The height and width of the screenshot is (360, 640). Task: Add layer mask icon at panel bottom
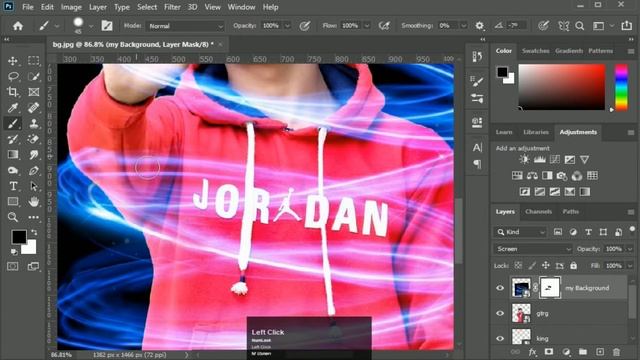549,351
